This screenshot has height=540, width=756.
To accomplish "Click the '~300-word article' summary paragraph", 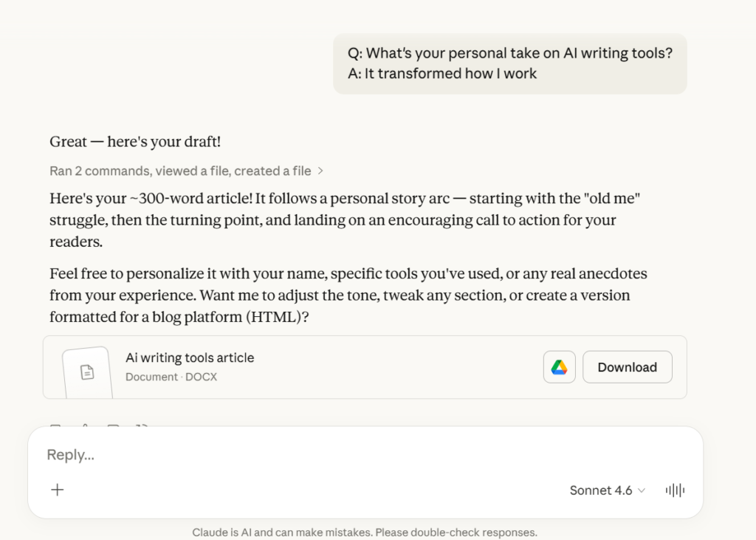I will point(345,219).
